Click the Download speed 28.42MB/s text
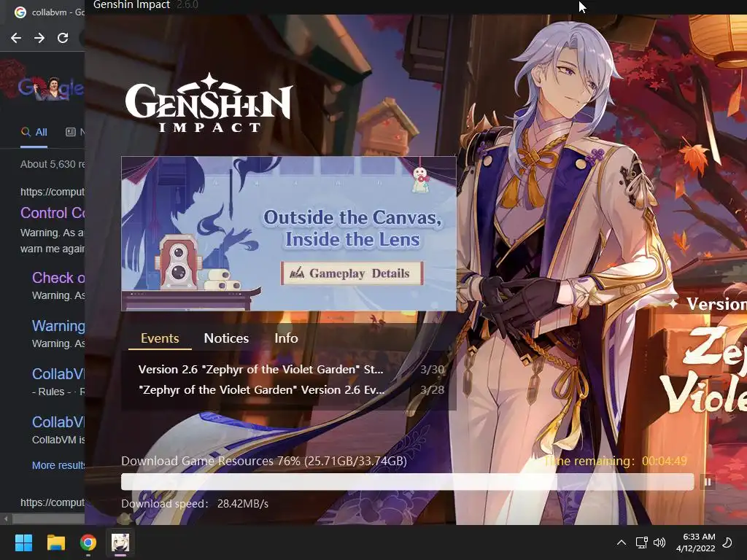Screen dimensions: 747x560 [195, 504]
